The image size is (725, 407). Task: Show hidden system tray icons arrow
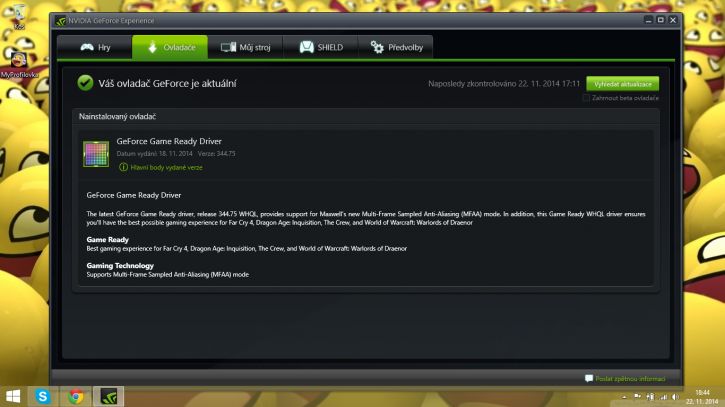click(624, 397)
